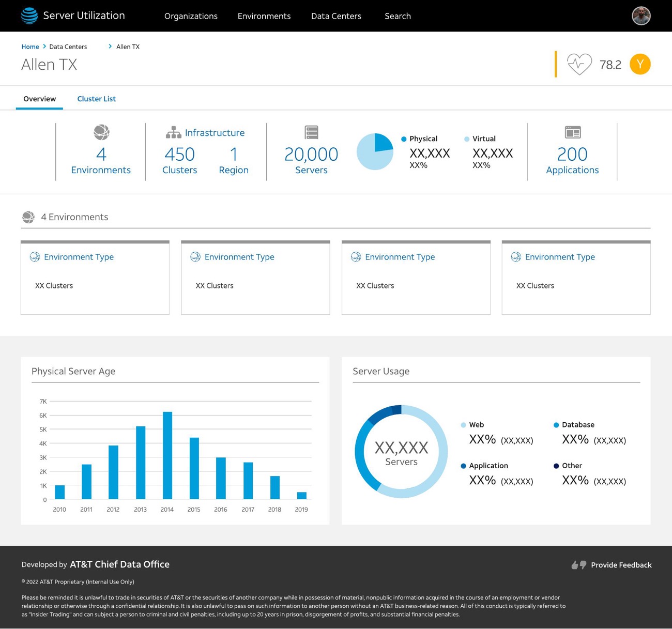
Task: Open the Data Centers menu
Action: coord(336,16)
